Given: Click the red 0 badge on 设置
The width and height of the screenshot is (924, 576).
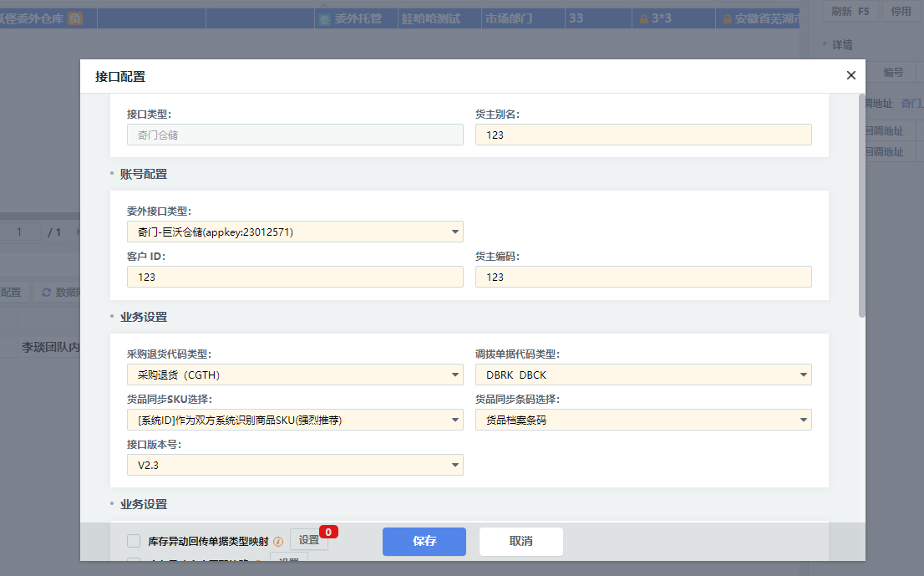Looking at the screenshot, I should 328,532.
